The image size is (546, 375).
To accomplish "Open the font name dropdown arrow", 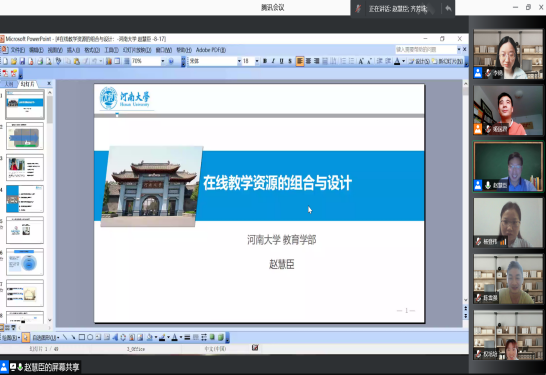I will (239, 61).
